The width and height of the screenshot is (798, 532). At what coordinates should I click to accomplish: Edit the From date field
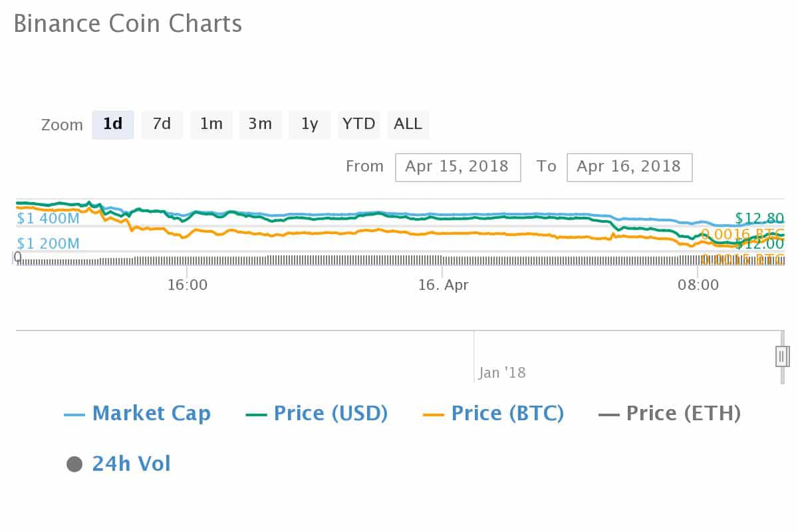(457, 167)
